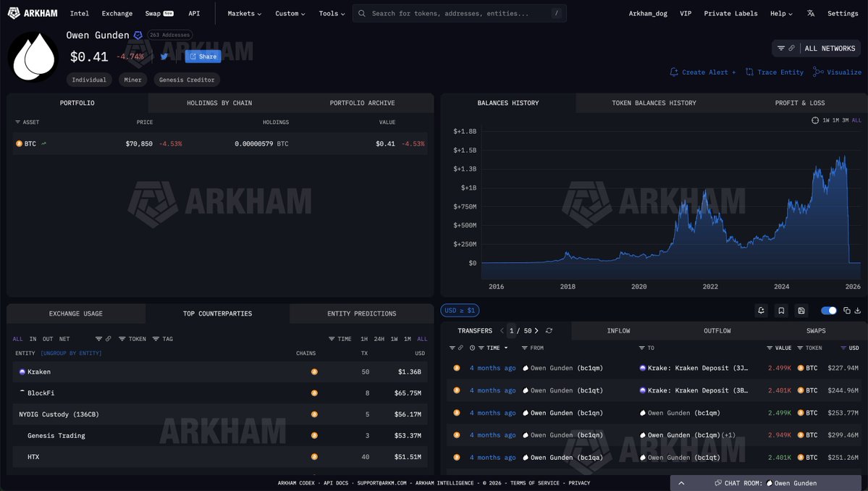The height and width of the screenshot is (491, 868).
Task: Click the download icon at top of transfers panel
Action: (859, 311)
